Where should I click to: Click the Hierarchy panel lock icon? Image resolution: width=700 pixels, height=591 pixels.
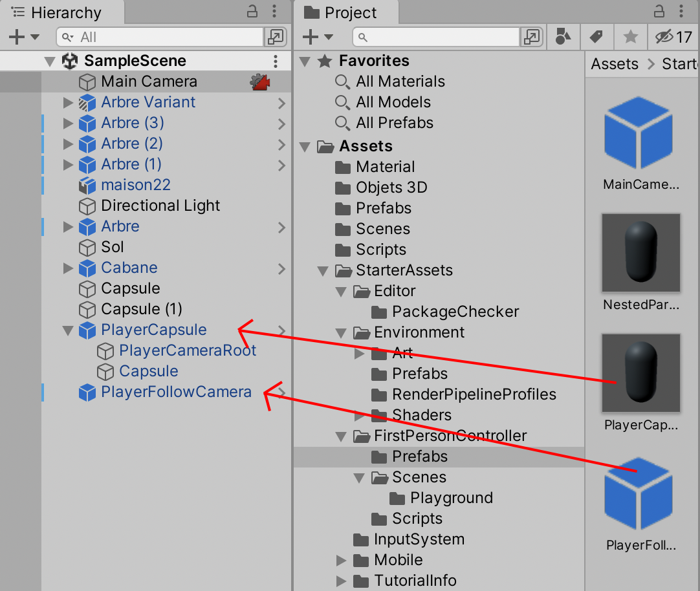click(252, 12)
